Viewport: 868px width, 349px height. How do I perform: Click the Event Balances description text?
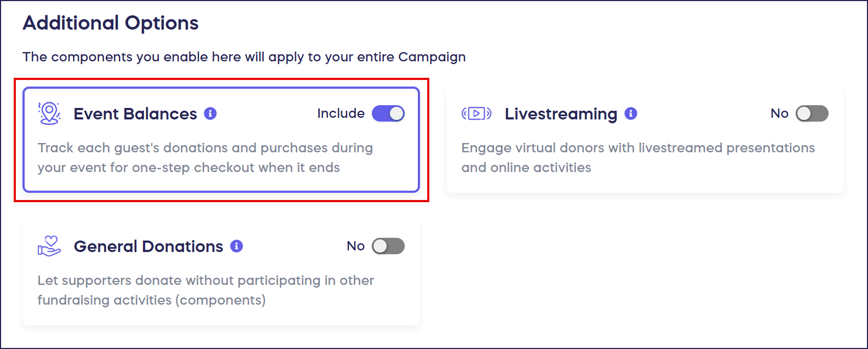point(205,158)
